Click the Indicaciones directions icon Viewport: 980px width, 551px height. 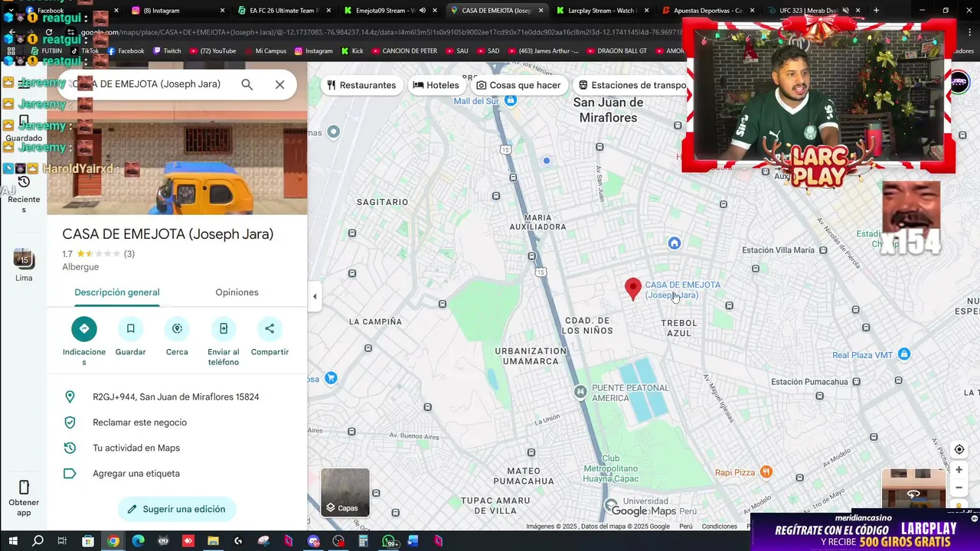point(84,328)
